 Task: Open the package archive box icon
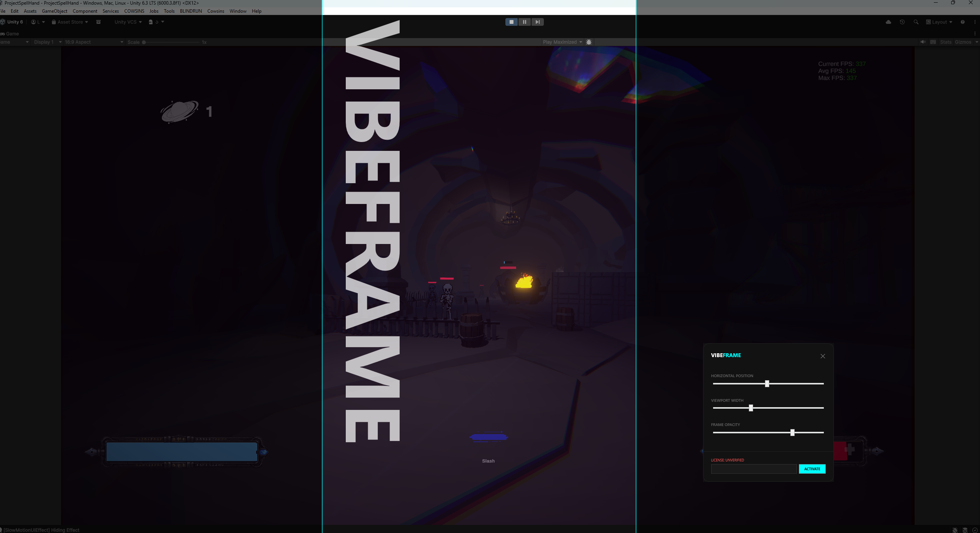[x=98, y=22]
